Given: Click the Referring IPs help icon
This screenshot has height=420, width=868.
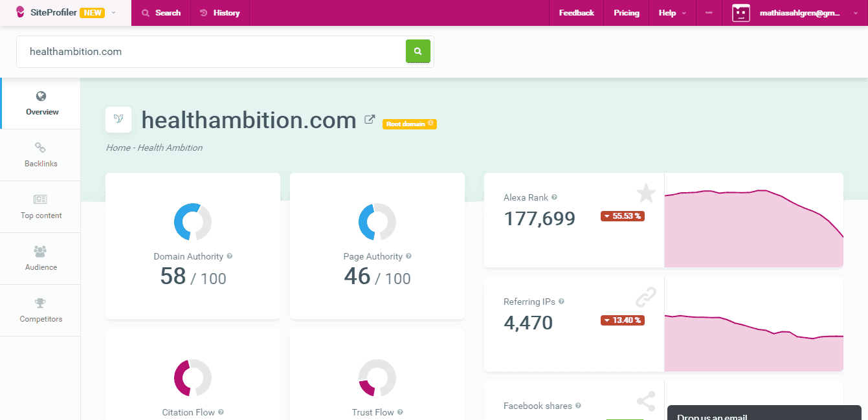Looking at the screenshot, I should pyautogui.click(x=561, y=302).
